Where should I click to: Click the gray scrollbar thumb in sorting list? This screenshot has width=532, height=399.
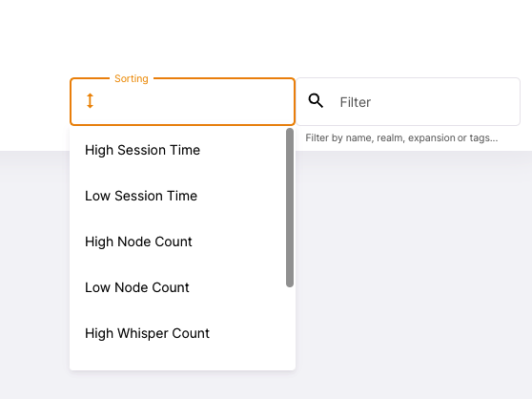(290, 207)
